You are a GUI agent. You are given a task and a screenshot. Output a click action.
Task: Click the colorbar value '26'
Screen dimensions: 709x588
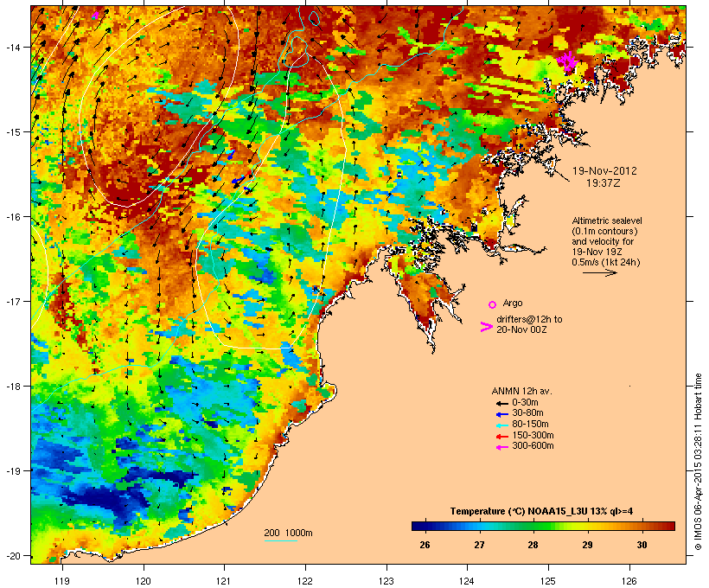click(x=425, y=545)
